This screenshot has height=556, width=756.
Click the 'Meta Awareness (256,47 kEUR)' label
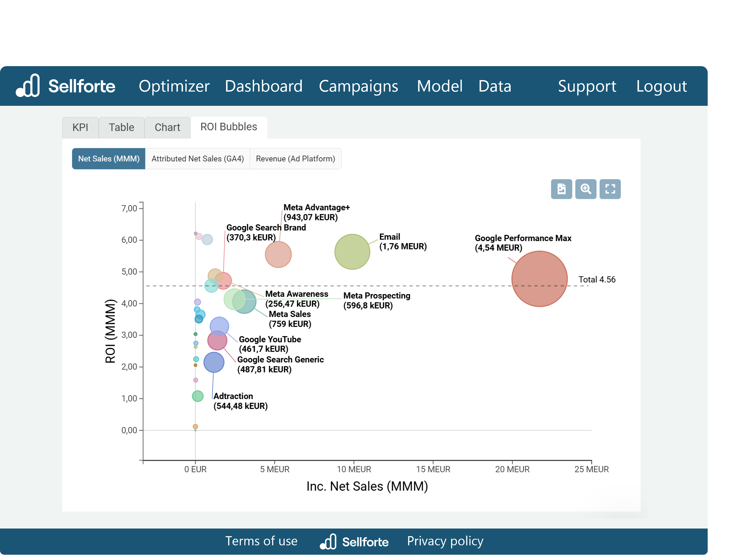tap(297, 299)
